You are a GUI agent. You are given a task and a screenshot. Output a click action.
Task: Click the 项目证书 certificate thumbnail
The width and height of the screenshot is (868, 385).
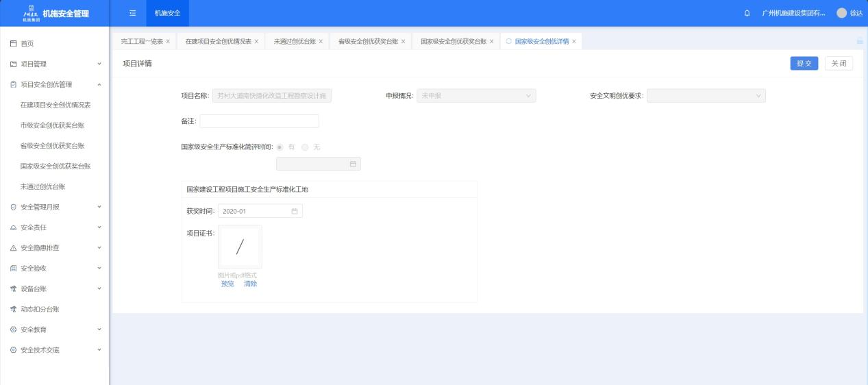click(240, 247)
